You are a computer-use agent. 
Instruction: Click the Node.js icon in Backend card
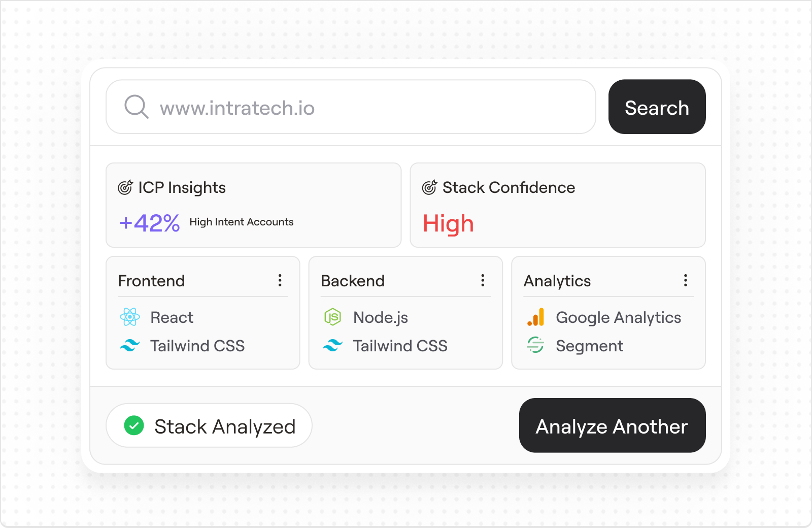[333, 317]
